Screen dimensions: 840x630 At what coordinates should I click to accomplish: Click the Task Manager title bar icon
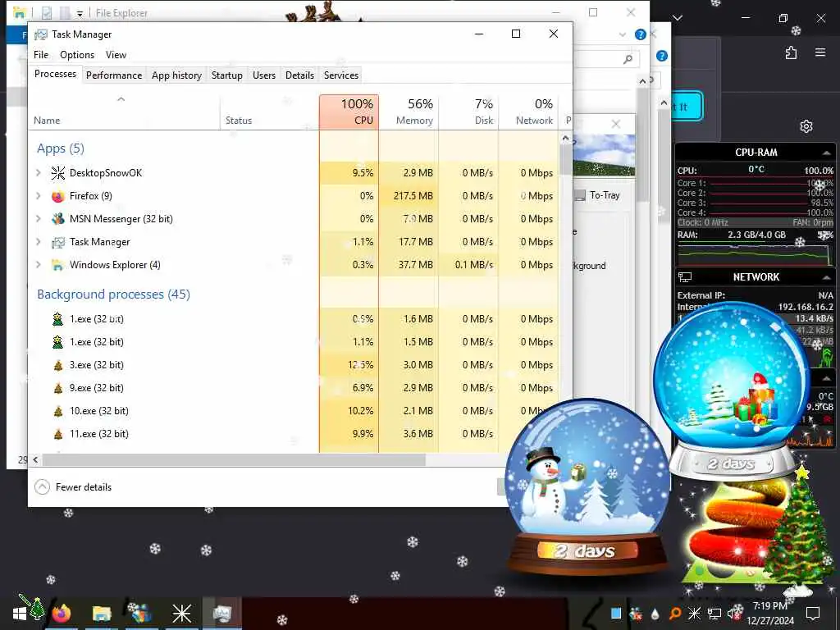(x=41, y=34)
